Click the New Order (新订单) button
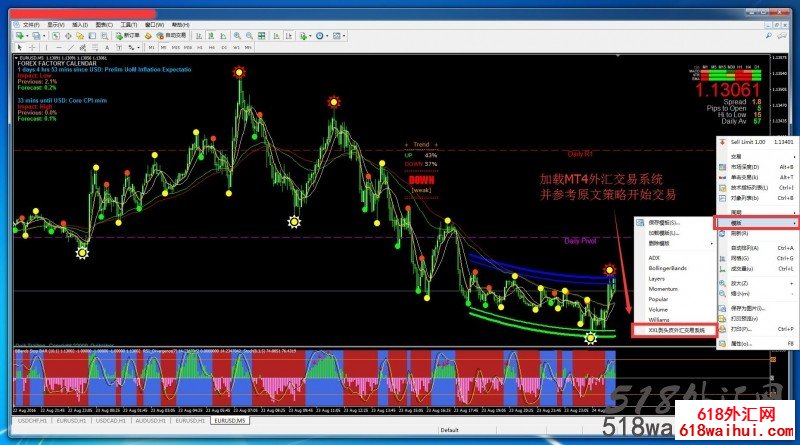The width and height of the screenshot is (800, 445). pos(128,36)
